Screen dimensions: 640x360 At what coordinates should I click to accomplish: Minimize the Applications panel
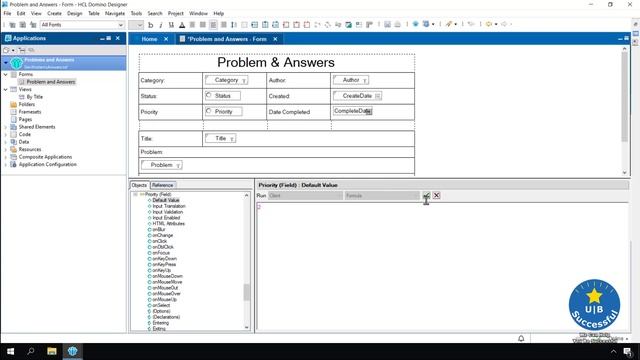102,38
